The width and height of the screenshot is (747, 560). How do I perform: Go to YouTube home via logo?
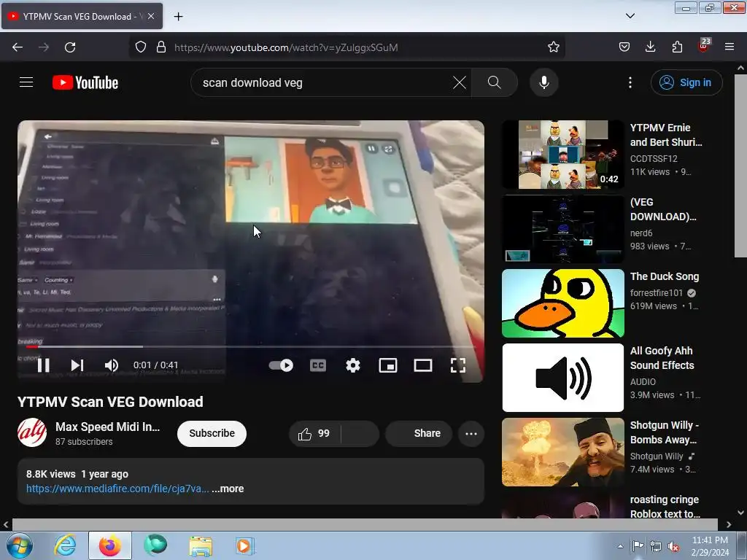pos(85,82)
